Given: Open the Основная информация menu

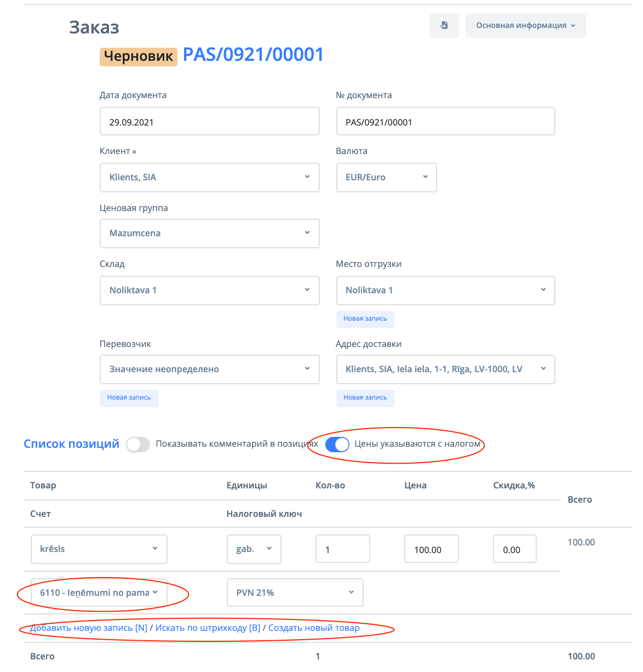Looking at the screenshot, I should 525,26.
